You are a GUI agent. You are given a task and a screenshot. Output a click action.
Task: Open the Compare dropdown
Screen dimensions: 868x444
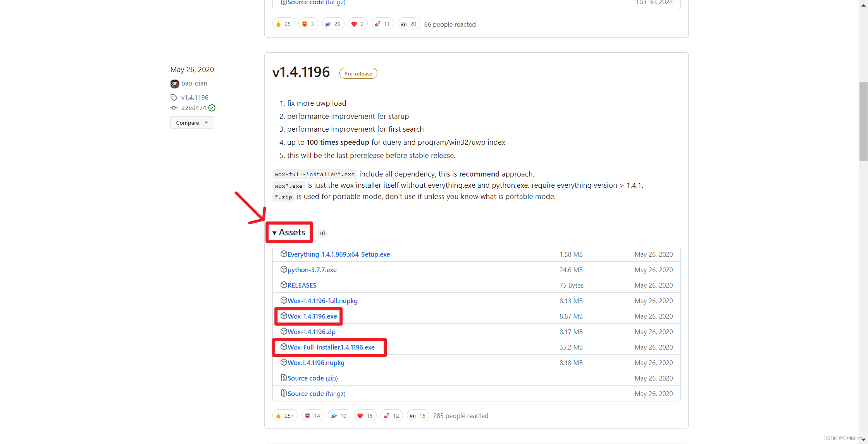pyautogui.click(x=192, y=123)
